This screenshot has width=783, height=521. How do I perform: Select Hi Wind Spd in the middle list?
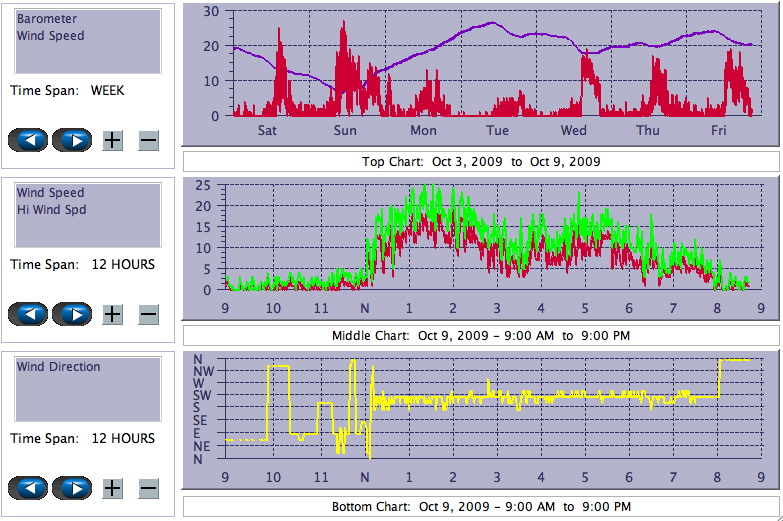coord(51,210)
